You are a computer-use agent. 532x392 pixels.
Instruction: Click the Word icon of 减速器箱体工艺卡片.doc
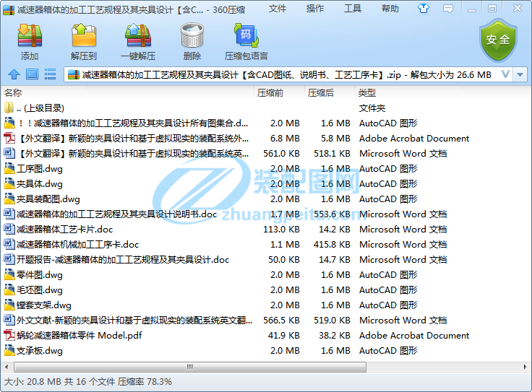[x=9, y=229]
